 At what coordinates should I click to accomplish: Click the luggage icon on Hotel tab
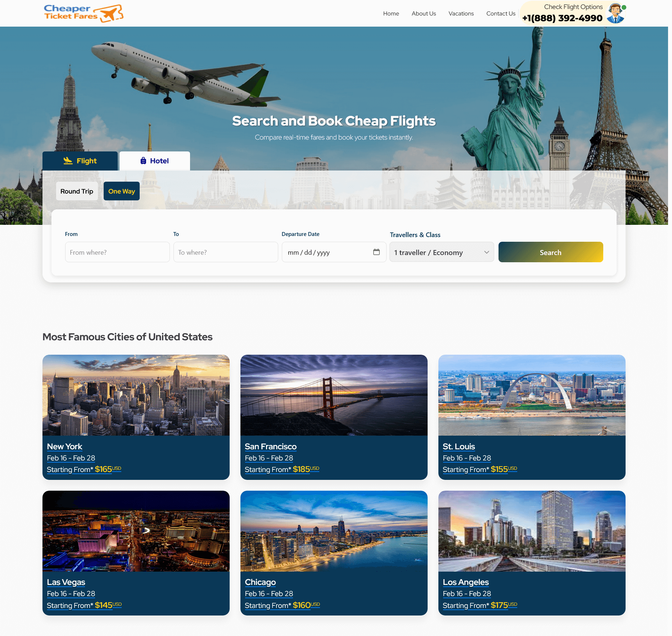pyautogui.click(x=143, y=161)
